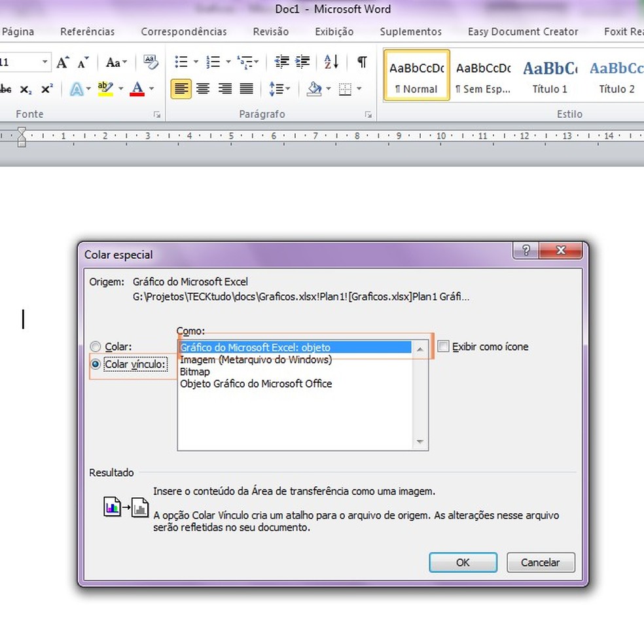The width and height of the screenshot is (644, 644).
Task: Select Bitmap in the Como list
Action: pyautogui.click(x=195, y=372)
